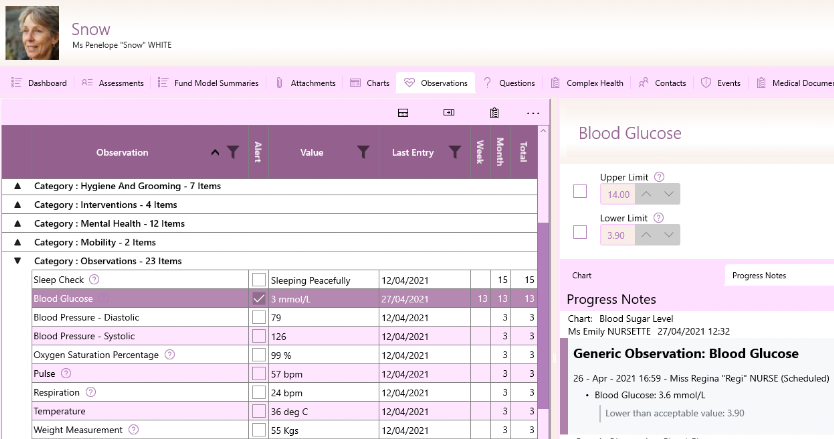Filter the Value column
834x439 pixels.
tap(363, 152)
